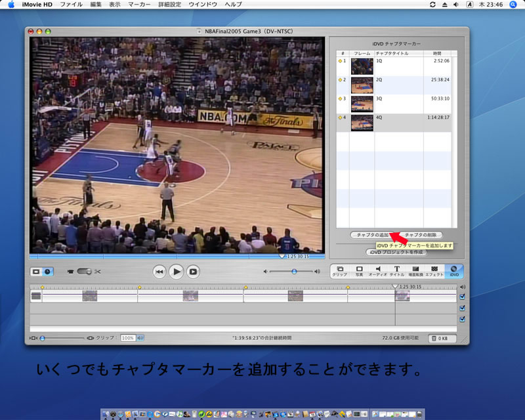This screenshot has width=525, height=420.
Task: Select the iDVD pane icon
Action: point(454,270)
